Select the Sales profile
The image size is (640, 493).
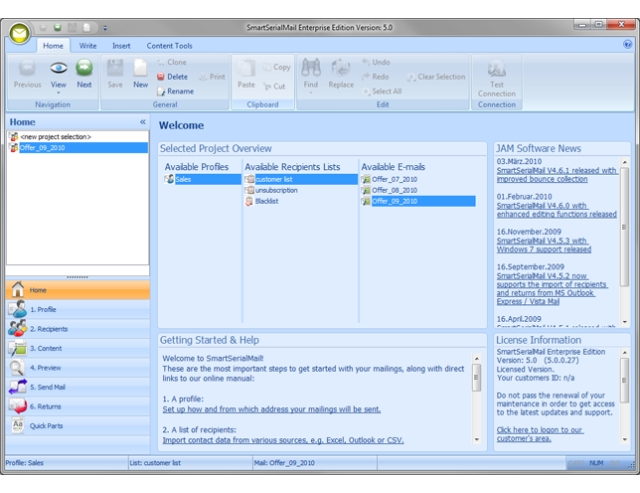tap(203, 179)
